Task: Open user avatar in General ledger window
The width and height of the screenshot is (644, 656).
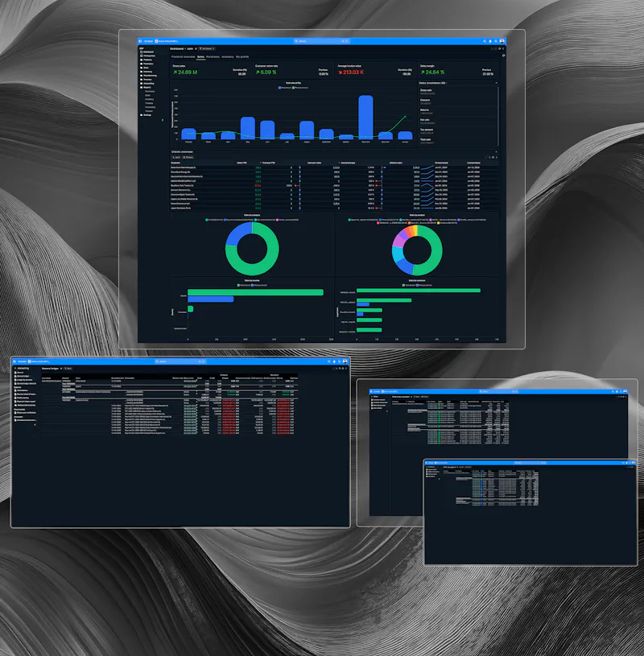Action: tap(345, 361)
